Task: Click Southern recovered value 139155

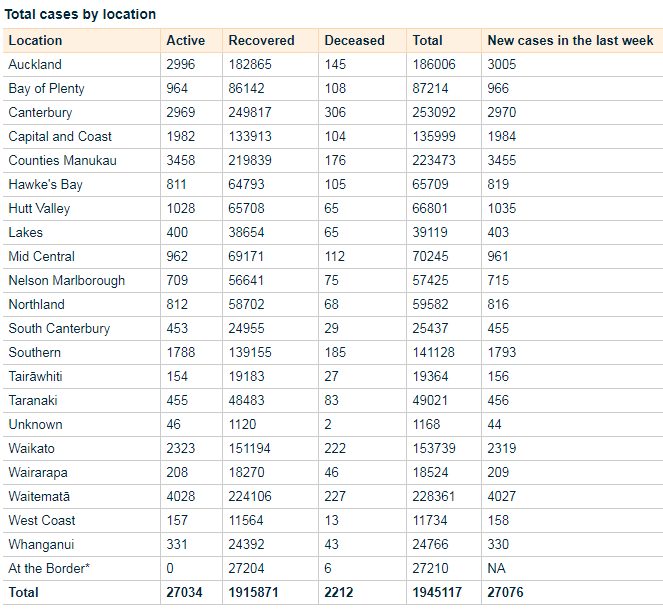Action: (250, 353)
